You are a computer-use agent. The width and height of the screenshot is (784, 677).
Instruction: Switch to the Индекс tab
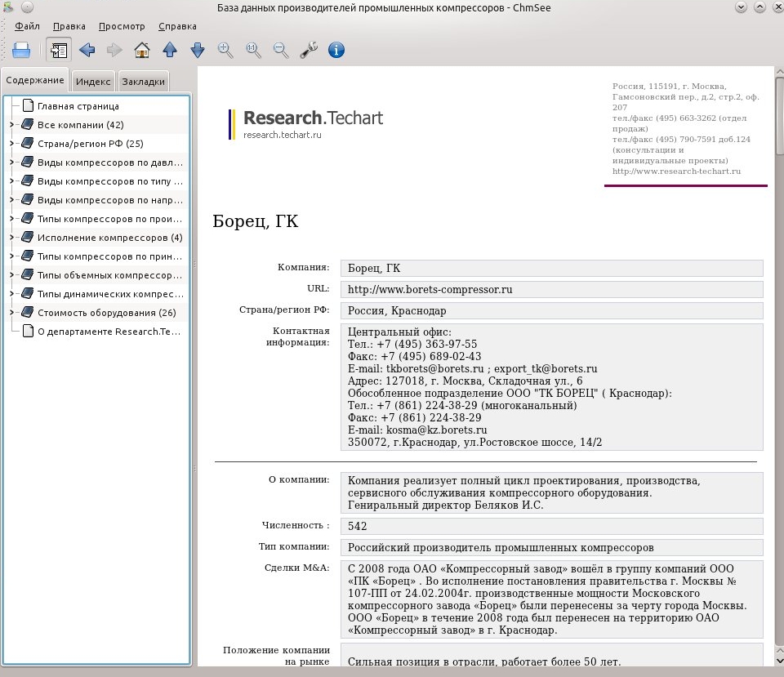pos(93,82)
